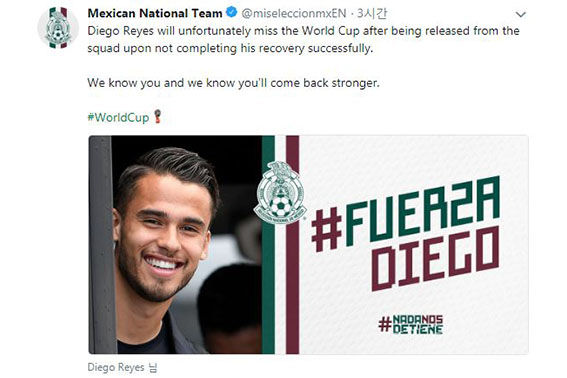Open the Mexican National Team profile avatar

(x=58, y=28)
